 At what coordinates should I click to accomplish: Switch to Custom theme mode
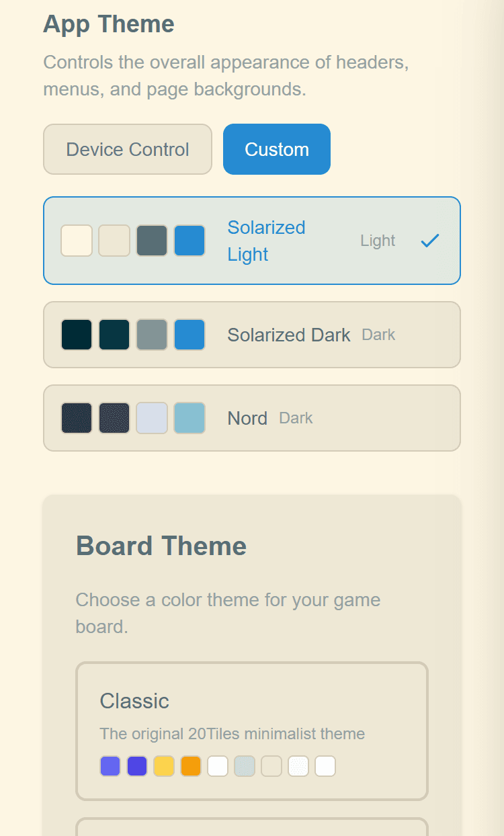[x=276, y=149]
